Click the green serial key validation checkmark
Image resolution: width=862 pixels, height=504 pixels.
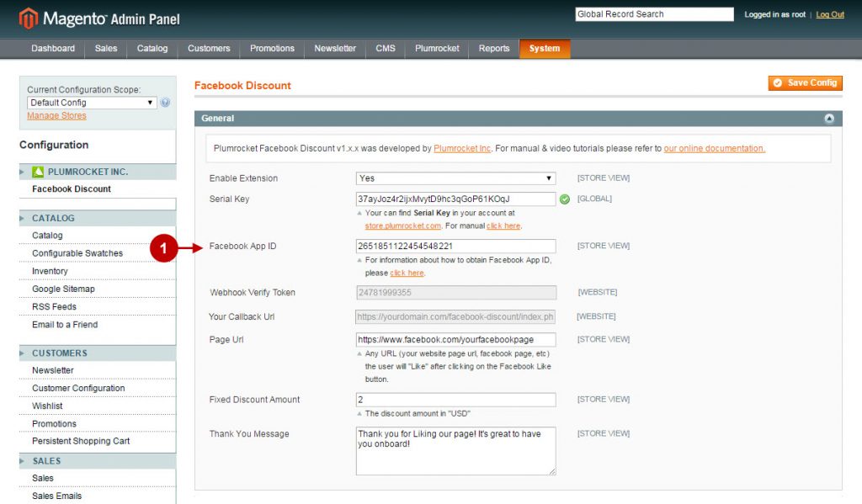(565, 199)
